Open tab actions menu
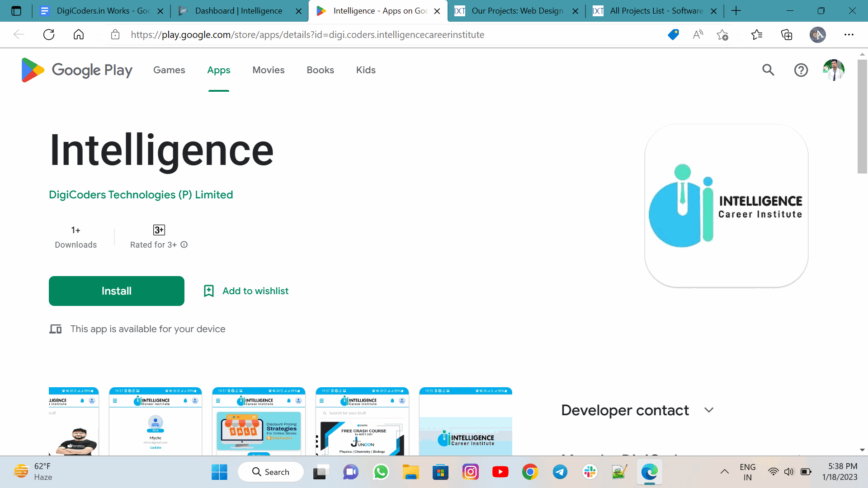 pos(16,11)
